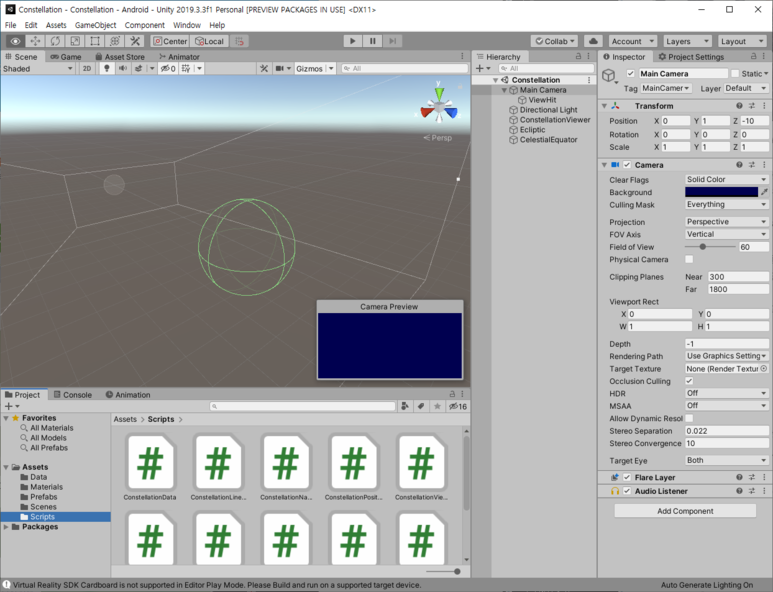The height and width of the screenshot is (592, 773).
Task: Search project by type icon
Action: coord(405,406)
